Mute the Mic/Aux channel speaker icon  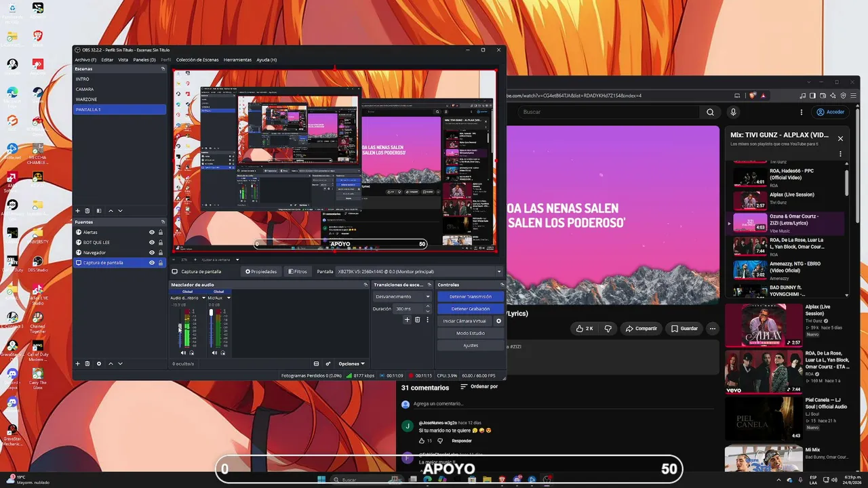[x=214, y=352]
